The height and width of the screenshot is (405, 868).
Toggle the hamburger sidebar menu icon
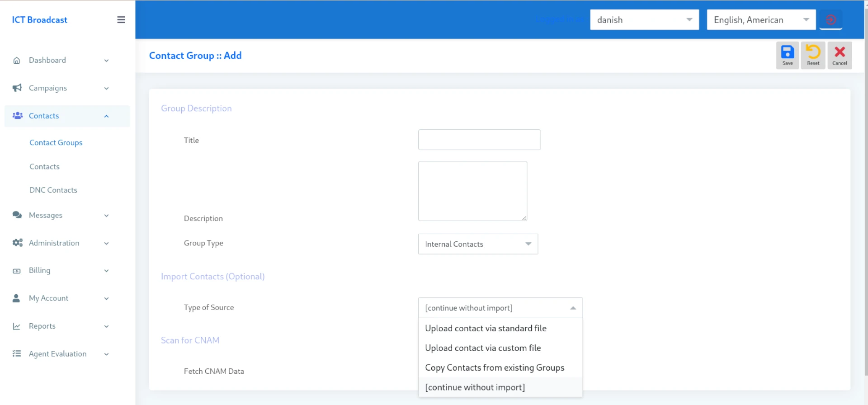[121, 20]
